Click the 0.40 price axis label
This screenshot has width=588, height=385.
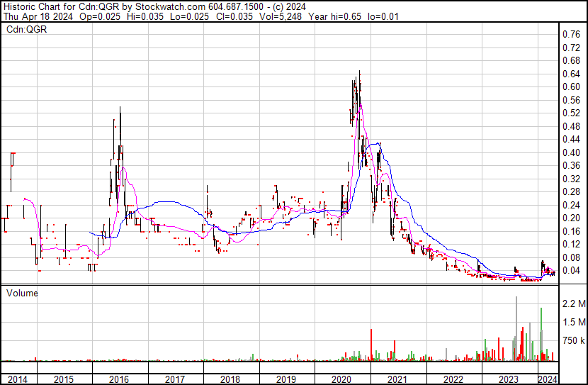click(x=571, y=152)
